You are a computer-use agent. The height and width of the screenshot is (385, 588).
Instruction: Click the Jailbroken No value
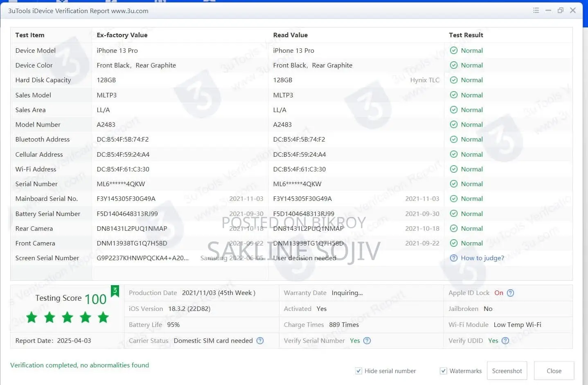(x=488, y=309)
